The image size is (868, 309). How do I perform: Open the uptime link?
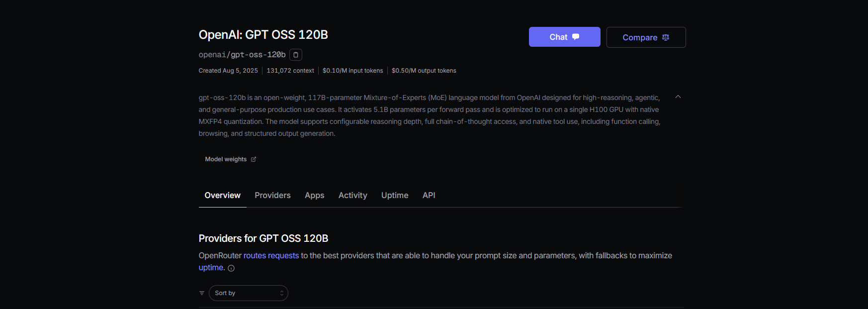pyautogui.click(x=211, y=267)
